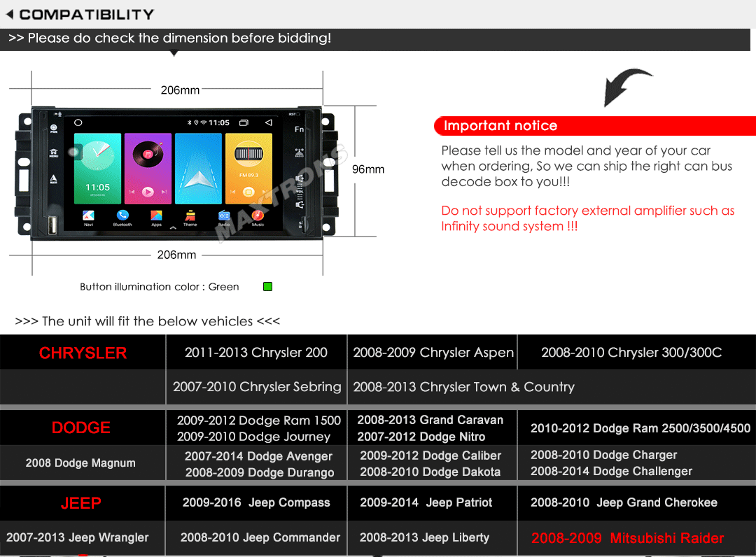Image resolution: width=756 pixels, height=557 pixels.
Task: Select the volume up bezel button
Action: click(300, 179)
